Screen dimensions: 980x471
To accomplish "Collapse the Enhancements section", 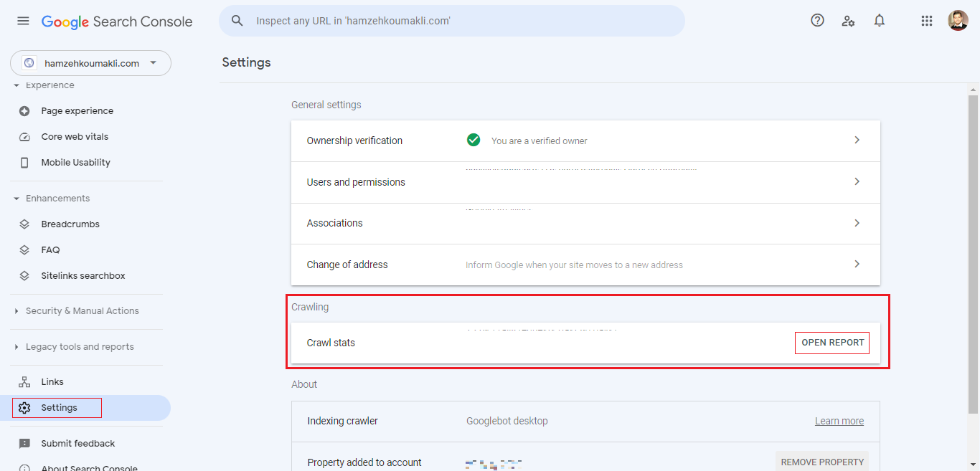I will click(x=57, y=199).
